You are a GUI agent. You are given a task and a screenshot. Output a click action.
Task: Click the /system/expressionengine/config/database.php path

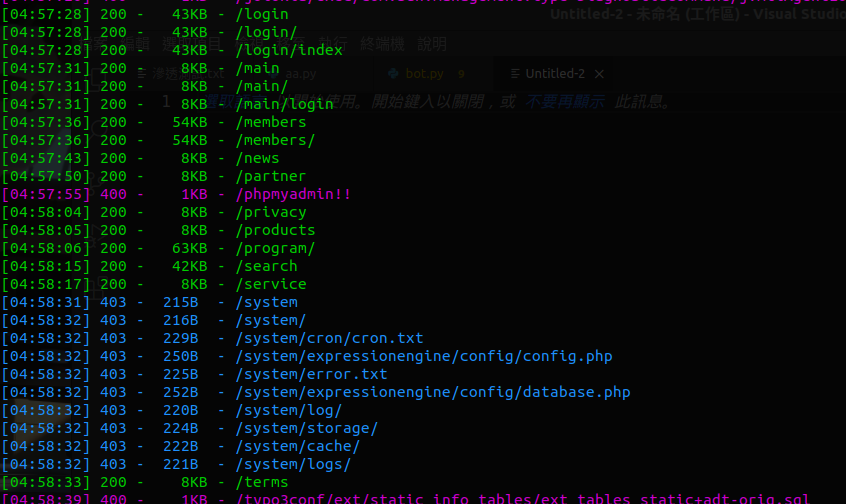(x=433, y=392)
